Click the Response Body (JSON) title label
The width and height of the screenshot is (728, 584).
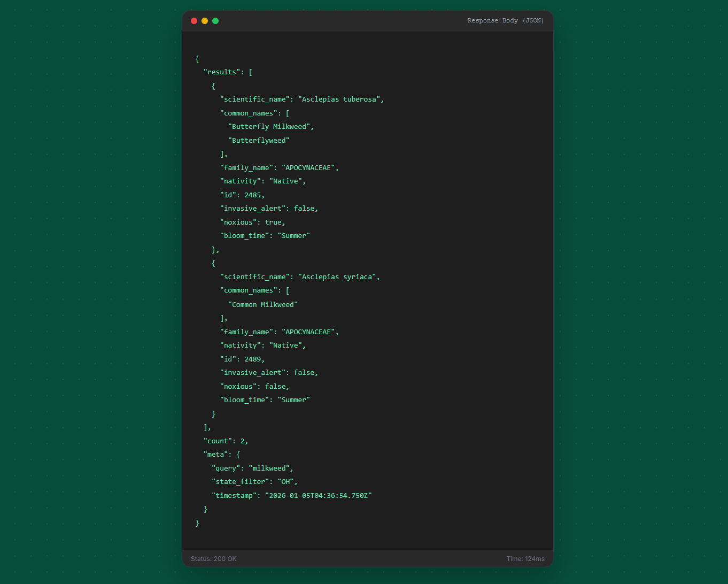coord(505,21)
